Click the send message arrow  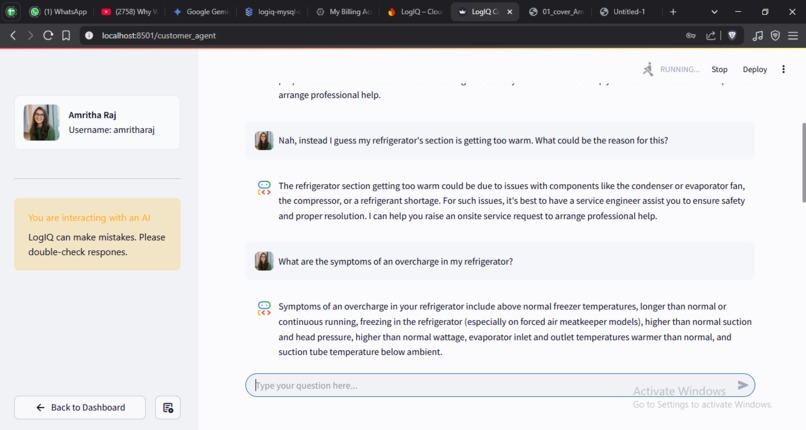click(743, 385)
